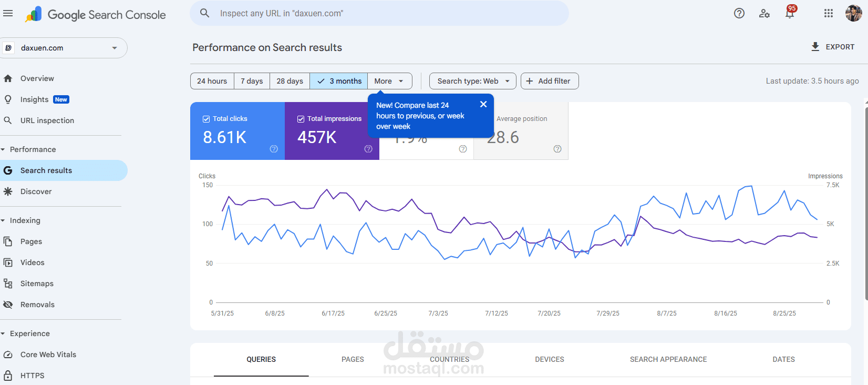
Task: Select the 7 days date range
Action: pyautogui.click(x=252, y=81)
